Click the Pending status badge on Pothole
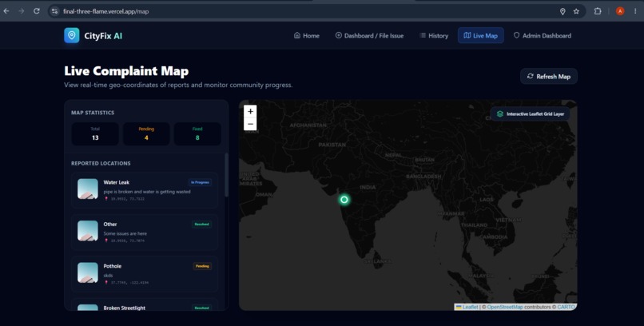Viewport: 644px width, 326px height. coord(202,266)
